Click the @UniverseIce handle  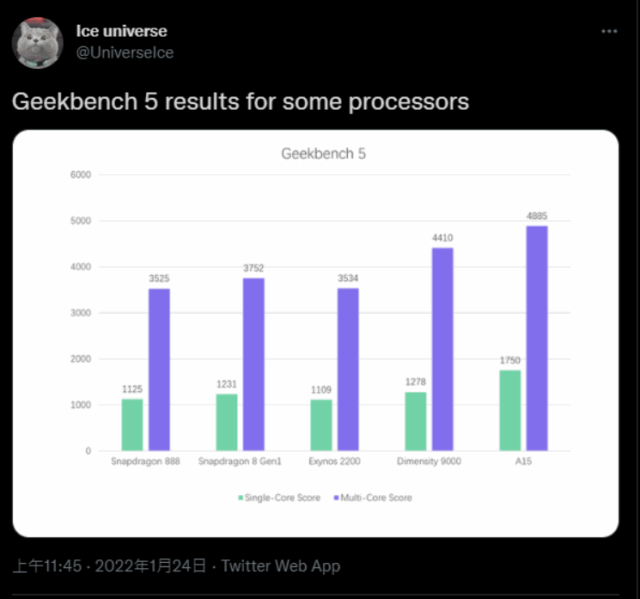125,52
